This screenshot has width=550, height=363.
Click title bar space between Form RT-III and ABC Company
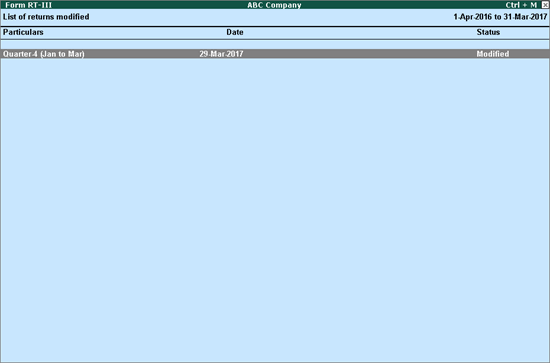pos(150,5)
